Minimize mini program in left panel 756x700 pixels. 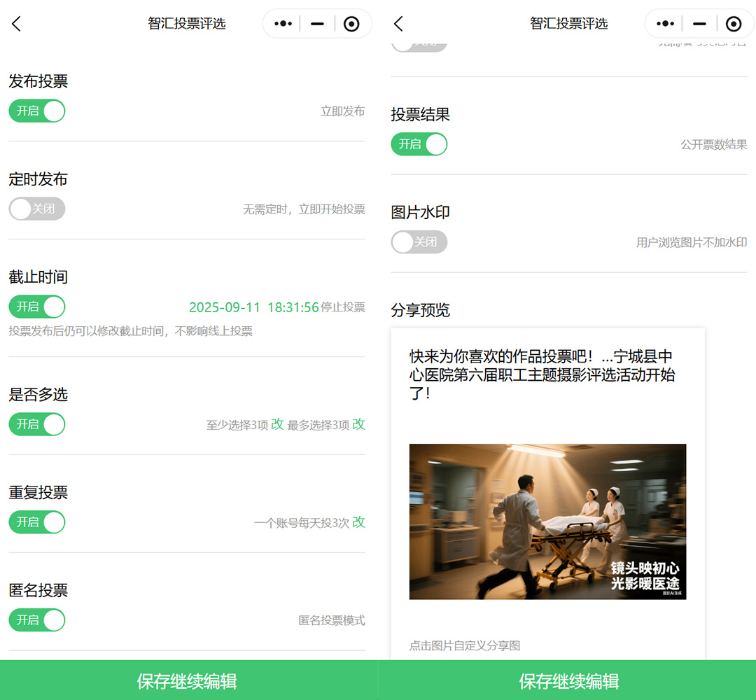click(317, 24)
